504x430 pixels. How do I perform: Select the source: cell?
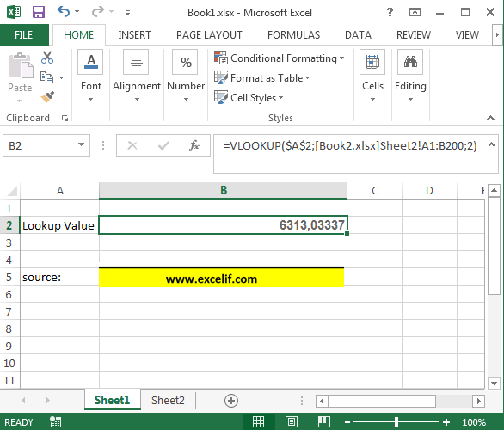pos(59,277)
